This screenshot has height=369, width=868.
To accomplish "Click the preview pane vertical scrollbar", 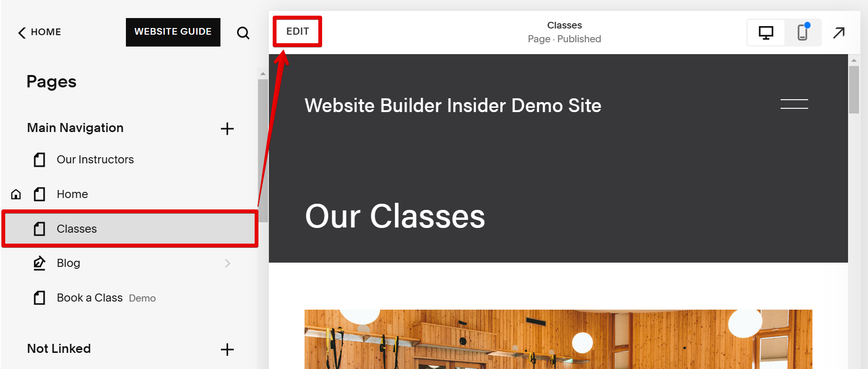I will pos(854,89).
